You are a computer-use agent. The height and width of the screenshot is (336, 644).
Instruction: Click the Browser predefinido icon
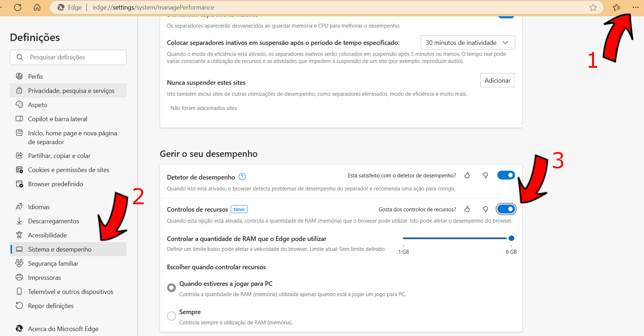19,184
